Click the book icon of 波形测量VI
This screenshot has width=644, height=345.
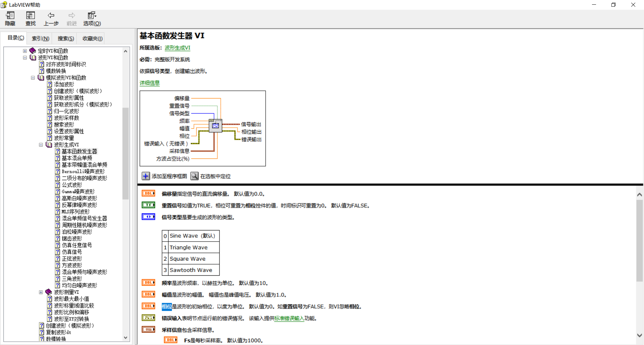tap(49, 292)
